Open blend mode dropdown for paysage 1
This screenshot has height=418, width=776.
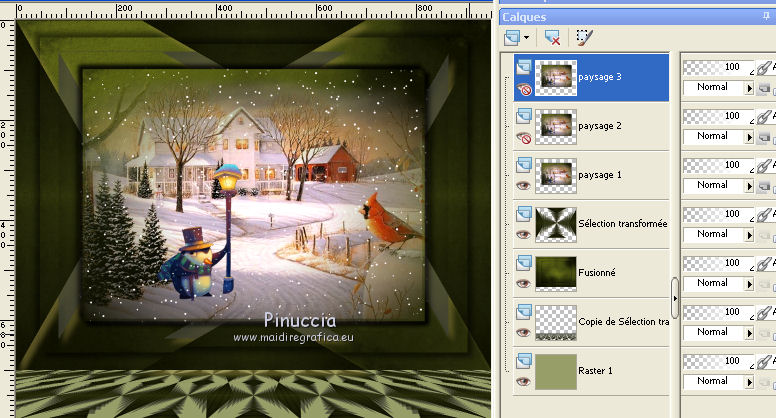tap(749, 186)
